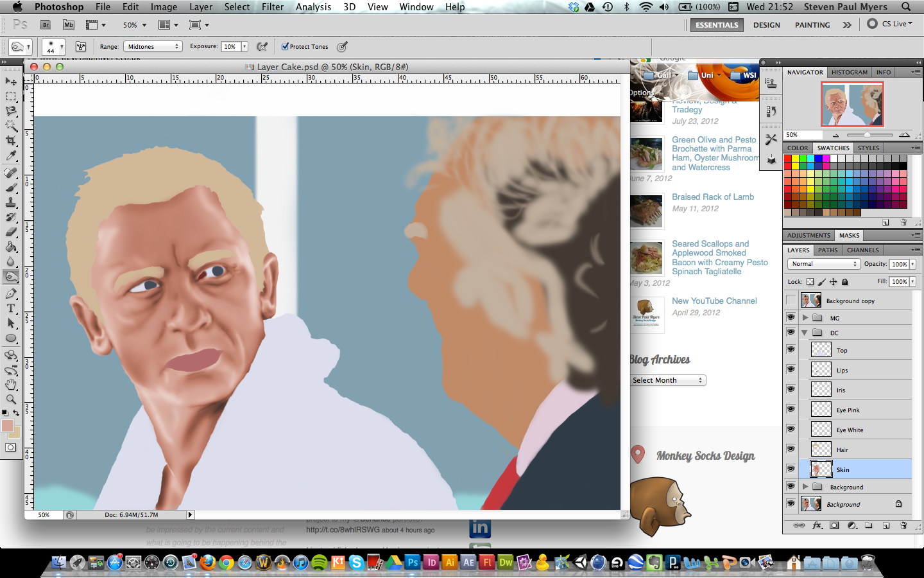
Task: Hide the Lips layer
Action: pos(791,369)
